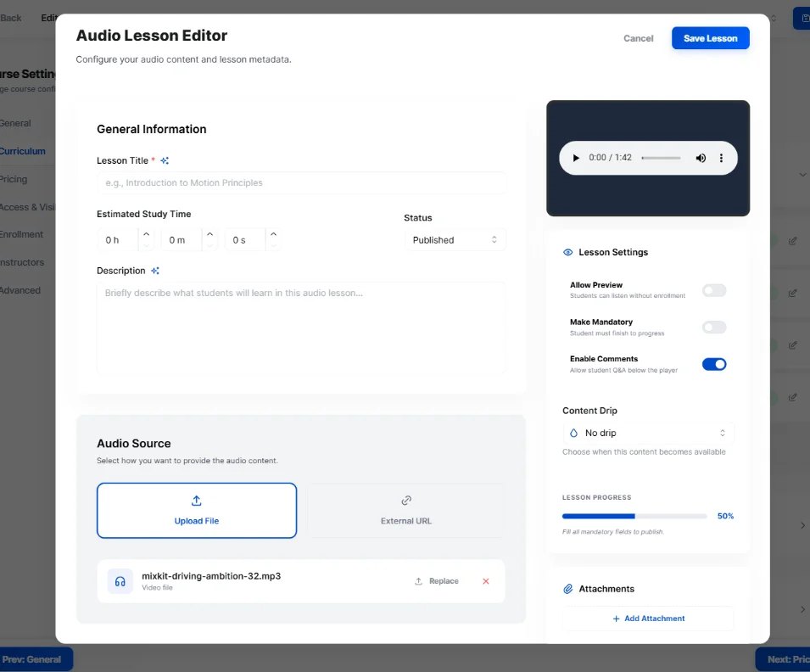Open Curriculum tab in background sidebar

click(23, 152)
